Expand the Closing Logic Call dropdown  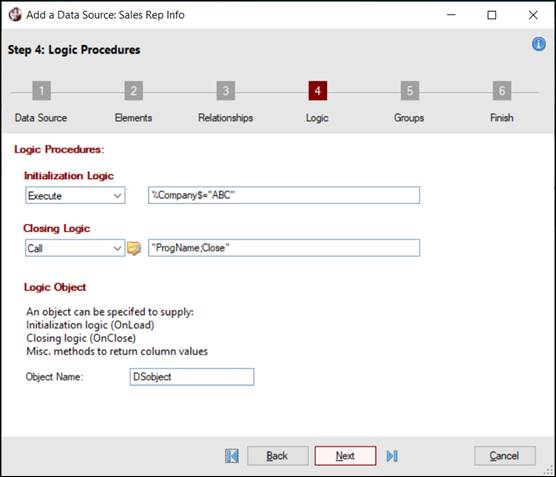tap(75, 248)
